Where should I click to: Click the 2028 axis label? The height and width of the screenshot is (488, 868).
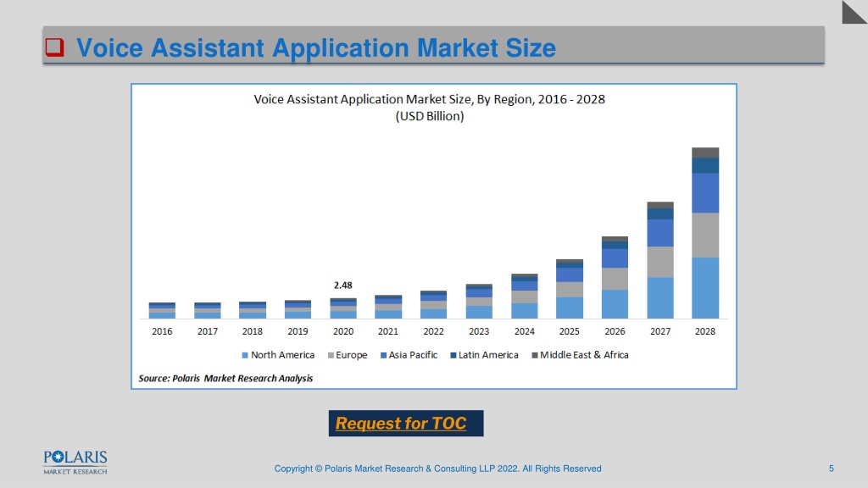pos(704,331)
